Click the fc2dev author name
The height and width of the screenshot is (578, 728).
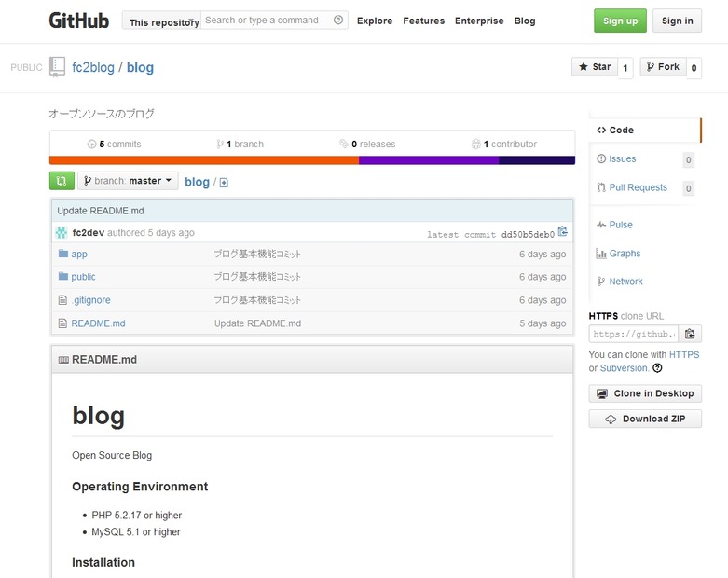pyautogui.click(x=89, y=232)
